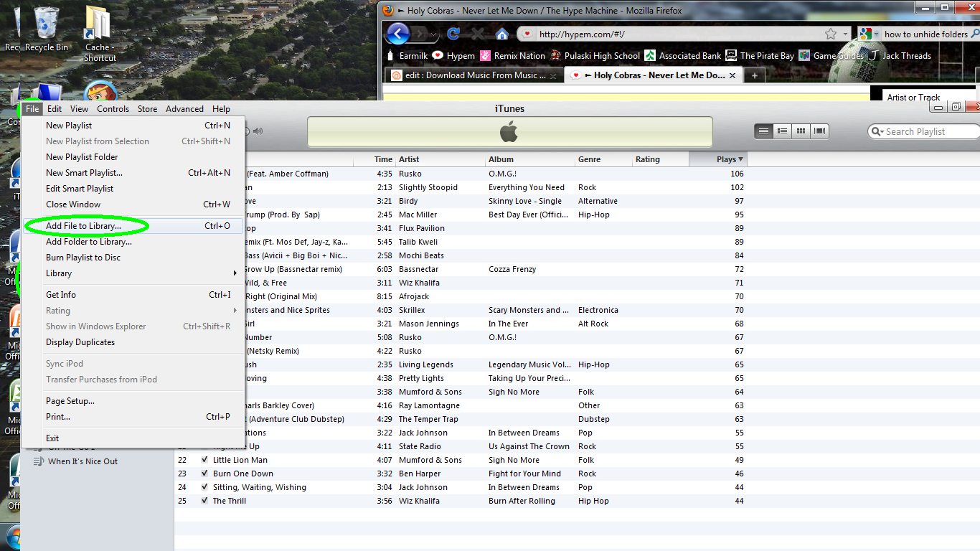Go to Firefox home page
The height and width of the screenshot is (551, 980).
(502, 34)
